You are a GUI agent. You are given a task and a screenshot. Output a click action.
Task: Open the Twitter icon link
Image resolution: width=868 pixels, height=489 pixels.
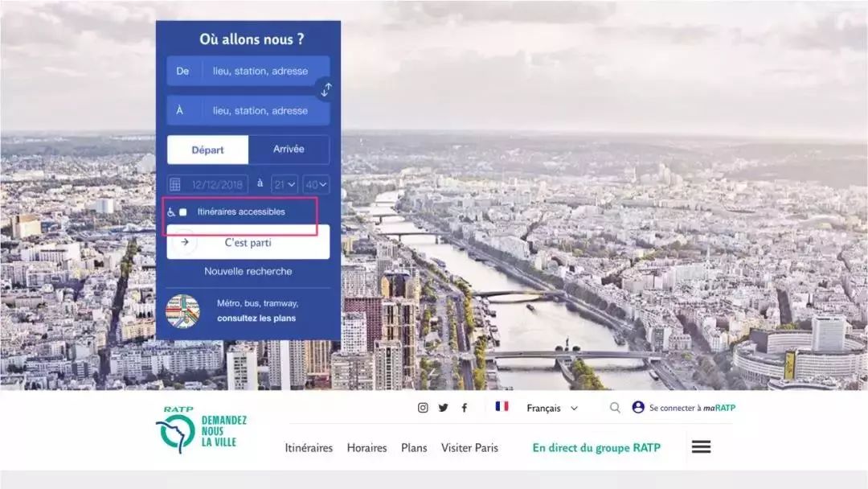[443, 408]
